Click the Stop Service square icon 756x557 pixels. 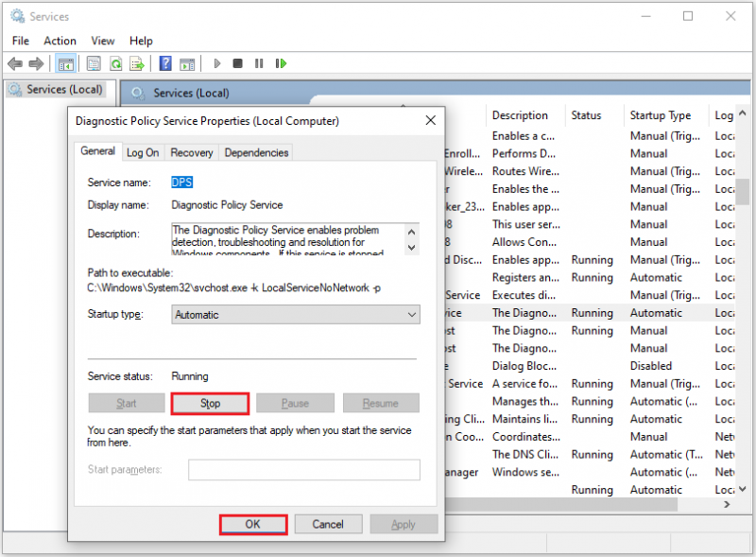pyautogui.click(x=238, y=63)
